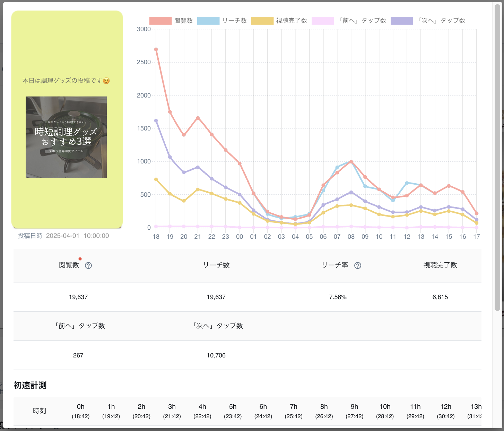The image size is (504, 431).
Task: Click the red notification dot beside 閲覧数
Action: coord(80,259)
